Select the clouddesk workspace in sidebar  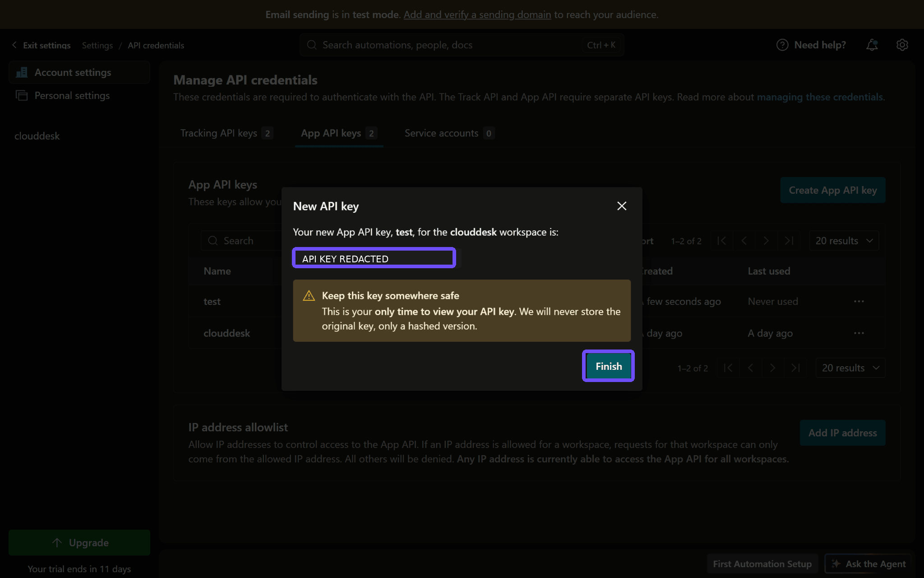37,136
